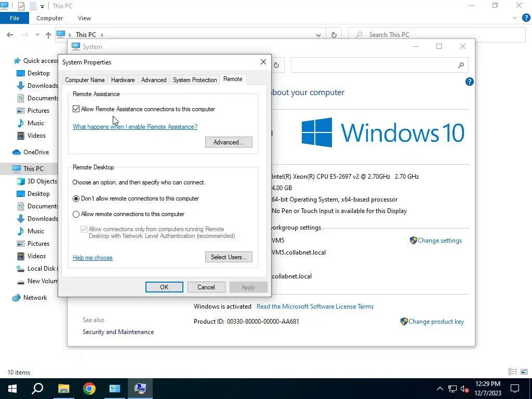Screen dimensions: 532x399
Task: Click the Search This PC field
Action: click(437, 35)
